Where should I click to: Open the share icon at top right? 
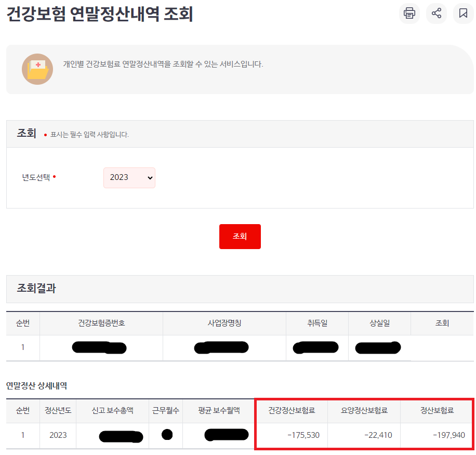pos(436,14)
